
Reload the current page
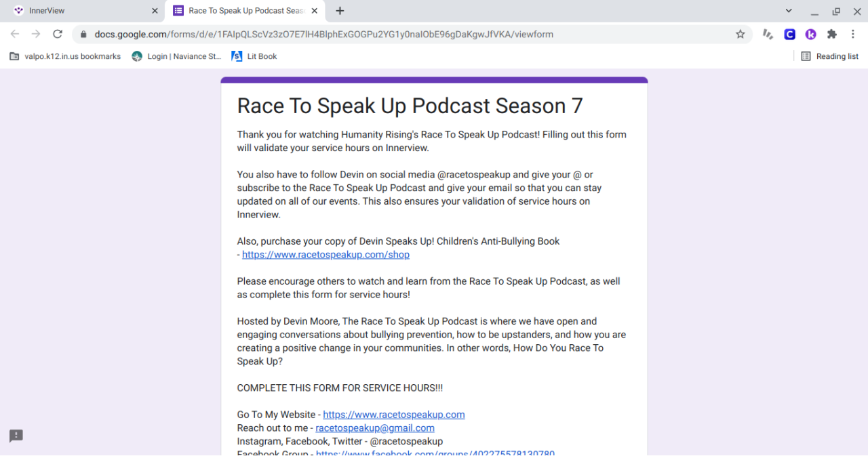tap(58, 34)
